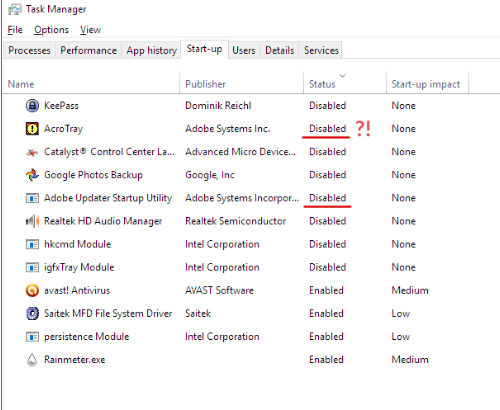The height and width of the screenshot is (410, 500).
Task: Open the File menu
Action: 15,30
